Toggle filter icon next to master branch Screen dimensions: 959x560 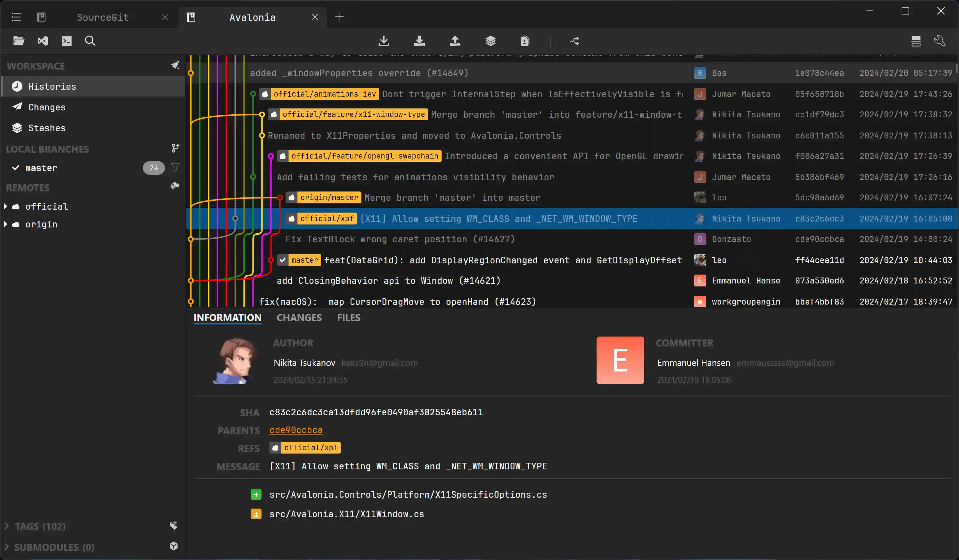(175, 168)
